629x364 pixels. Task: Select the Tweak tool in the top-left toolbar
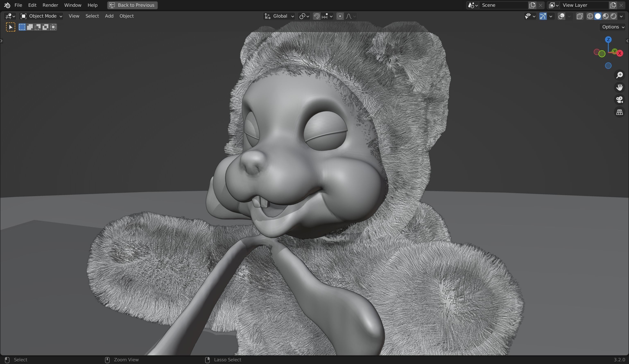tap(10, 27)
